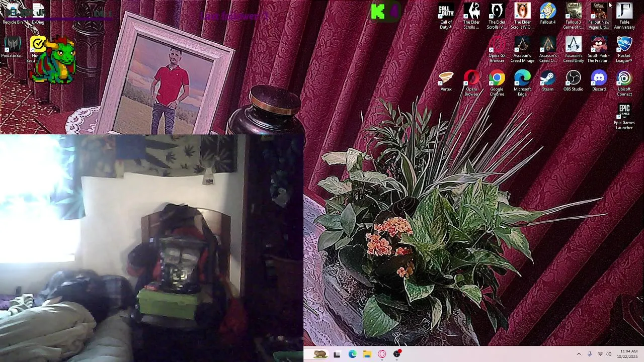Select the Ubisoft Connect desktop shortcut
This screenshot has width=644, height=362.
(x=624, y=84)
